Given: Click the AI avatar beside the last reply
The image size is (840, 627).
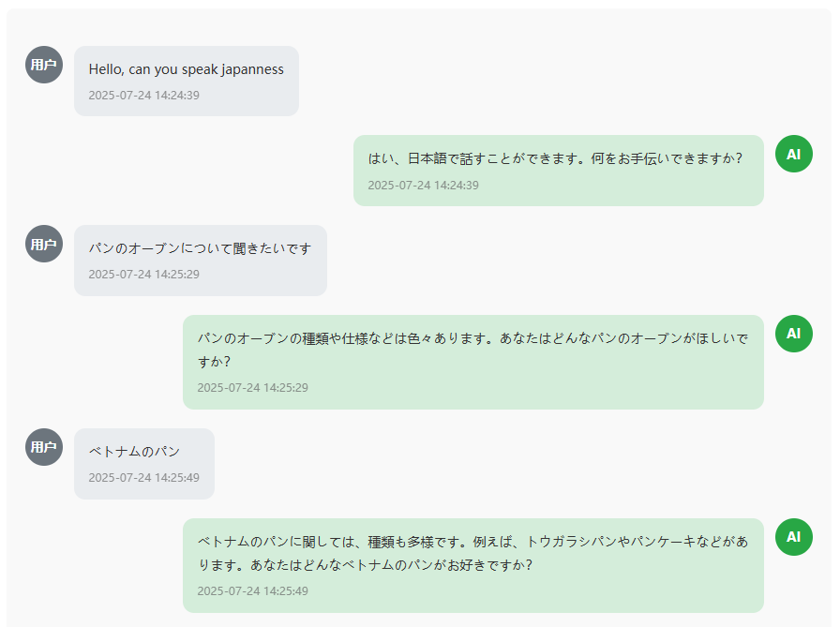Looking at the screenshot, I should point(793,537).
